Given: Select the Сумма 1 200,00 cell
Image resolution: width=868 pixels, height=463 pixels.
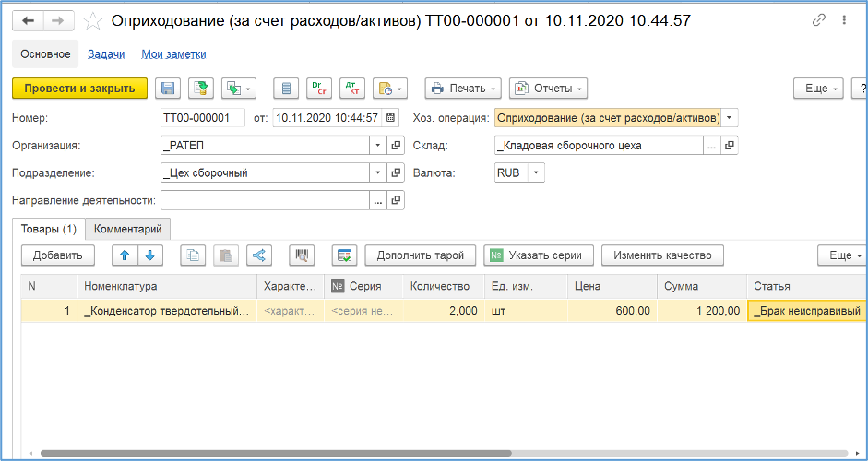Looking at the screenshot, I should pyautogui.click(x=702, y=311).
